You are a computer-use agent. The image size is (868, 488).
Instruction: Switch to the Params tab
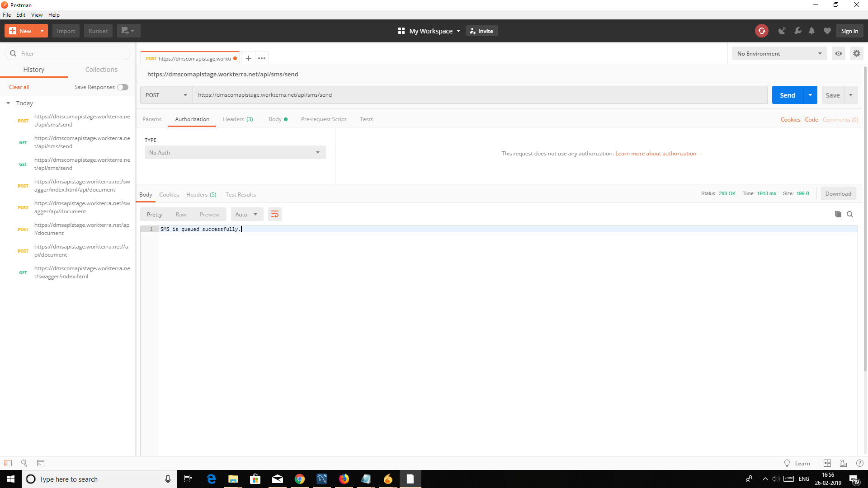(152, 119)
